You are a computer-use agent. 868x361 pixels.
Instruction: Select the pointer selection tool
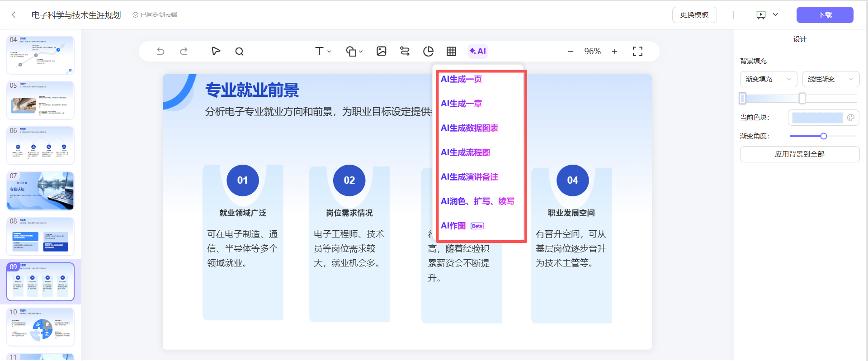[216, 51]
